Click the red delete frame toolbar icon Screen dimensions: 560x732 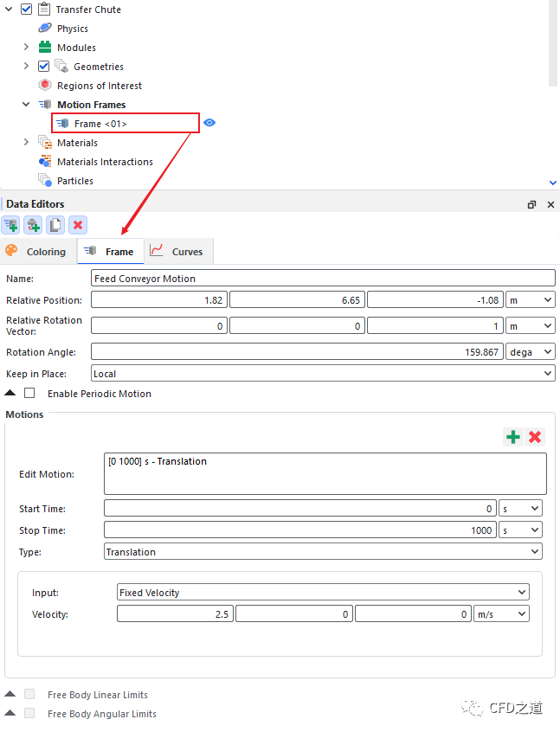pos(78,226)
